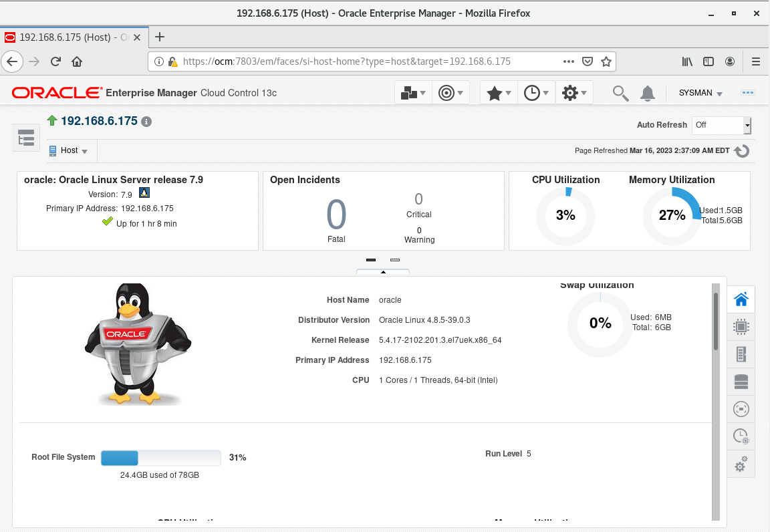The image size is (770, 532).
Task: Open CPU tab in right sidebar
Action: [x=741, y=327]
